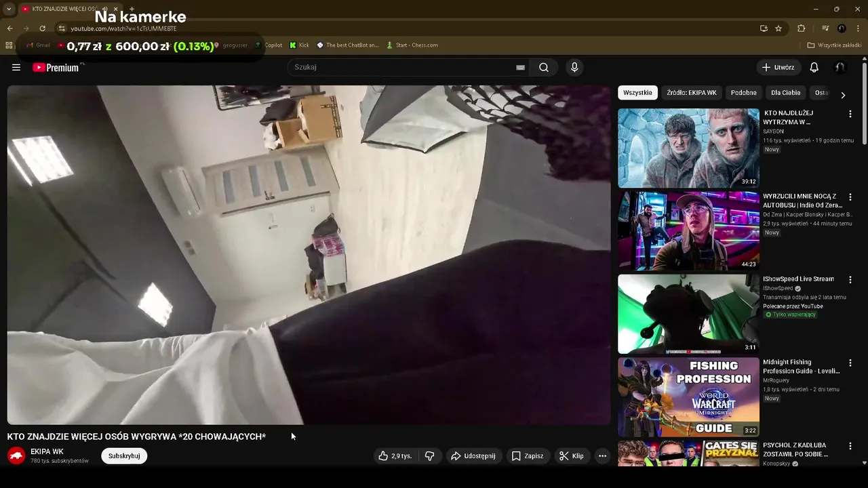Open options for PSYCHOL Z KADŁUBA video
Image resolution: width=868 pixels, height=488 pixels.
850,446
